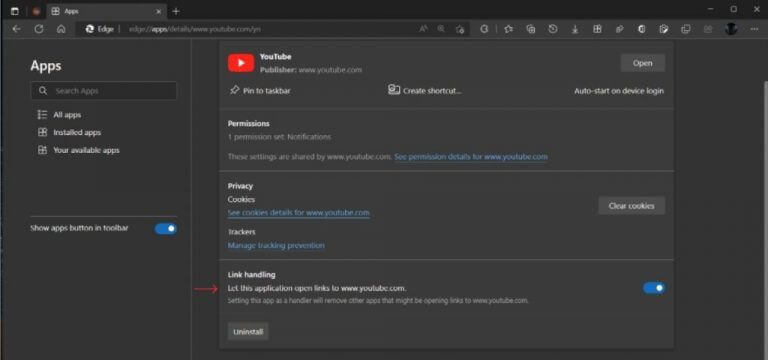Select the Apps tab
This screenshot has height=360, width=768.
pos(105,11)
